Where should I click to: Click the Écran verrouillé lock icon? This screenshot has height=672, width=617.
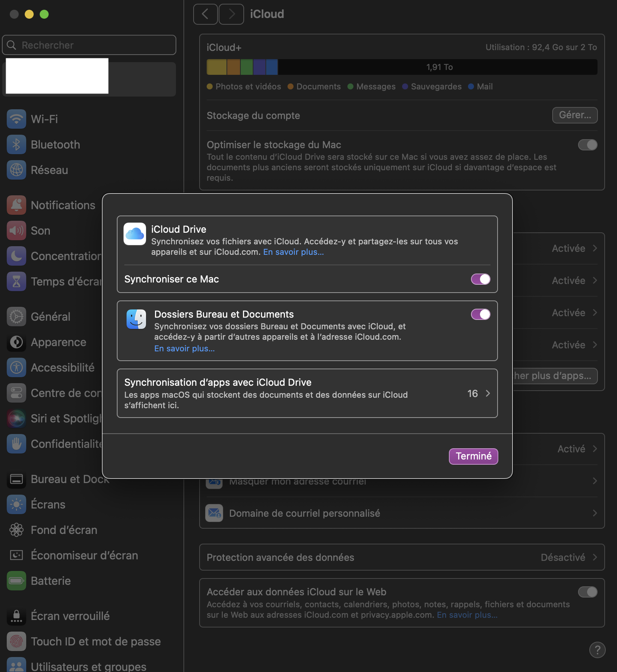tap(16, 616)
